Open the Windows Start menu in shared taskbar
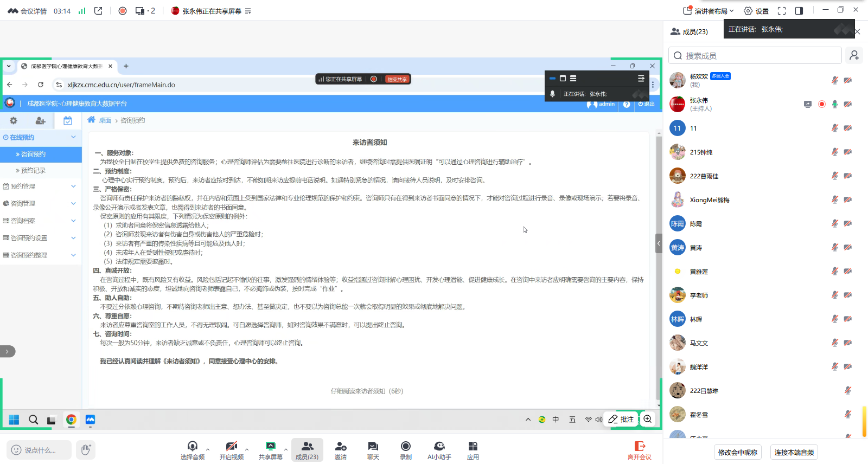Screen dimensions: 868x464 (x=14, y=420)
